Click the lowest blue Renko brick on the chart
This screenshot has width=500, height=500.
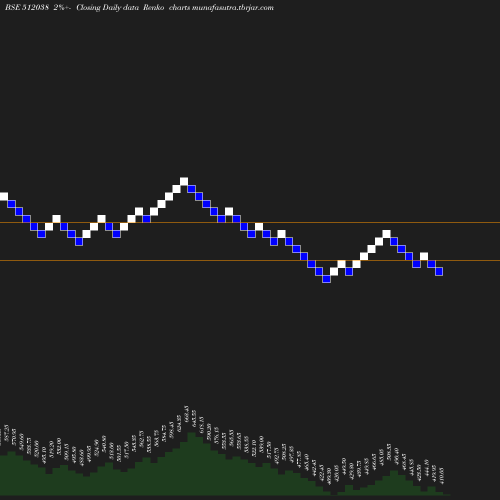coord(326,279)
